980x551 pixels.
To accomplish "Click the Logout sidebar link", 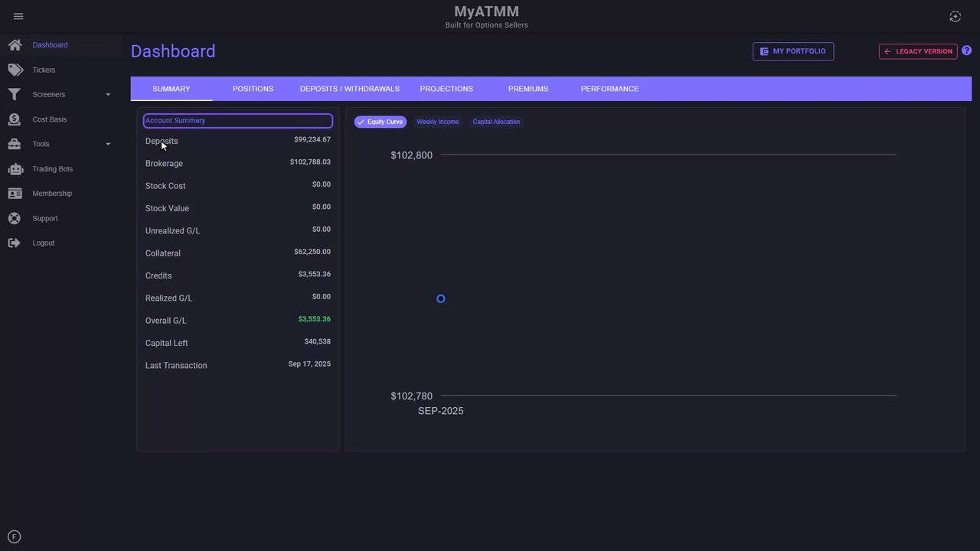I will 44,243.
